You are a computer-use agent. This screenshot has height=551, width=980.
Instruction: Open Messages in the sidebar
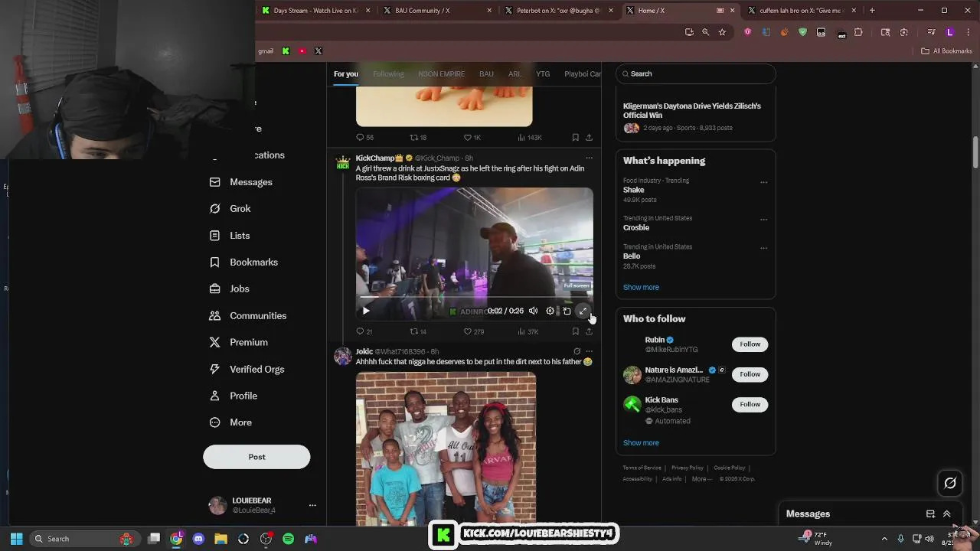click(240, 182)
